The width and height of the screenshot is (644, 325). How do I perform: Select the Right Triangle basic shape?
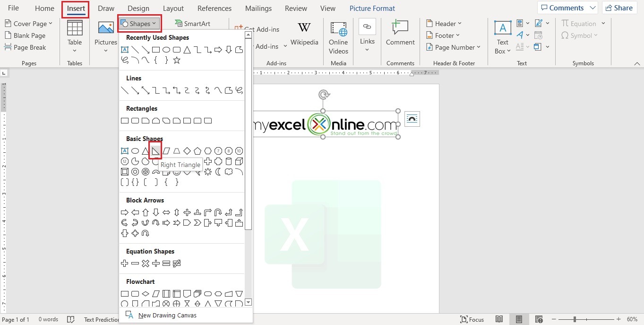(x=155, y=151)
